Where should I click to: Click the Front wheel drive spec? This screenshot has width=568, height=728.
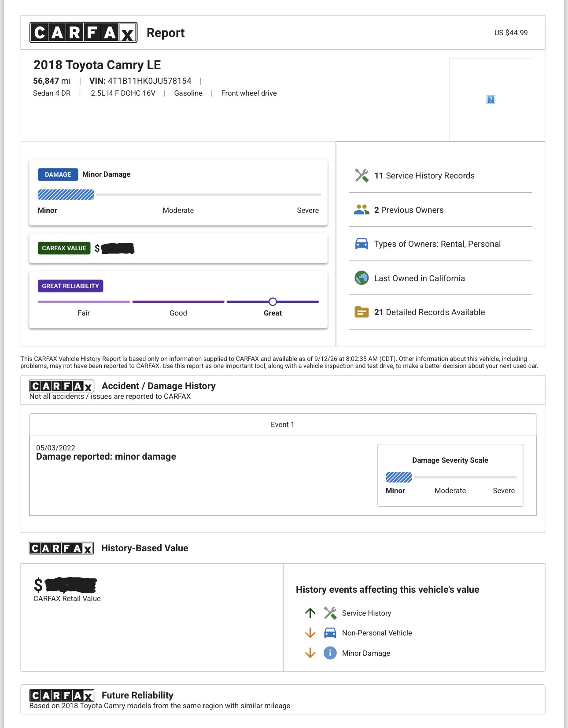pyautogui.click(x=249, y=93)
